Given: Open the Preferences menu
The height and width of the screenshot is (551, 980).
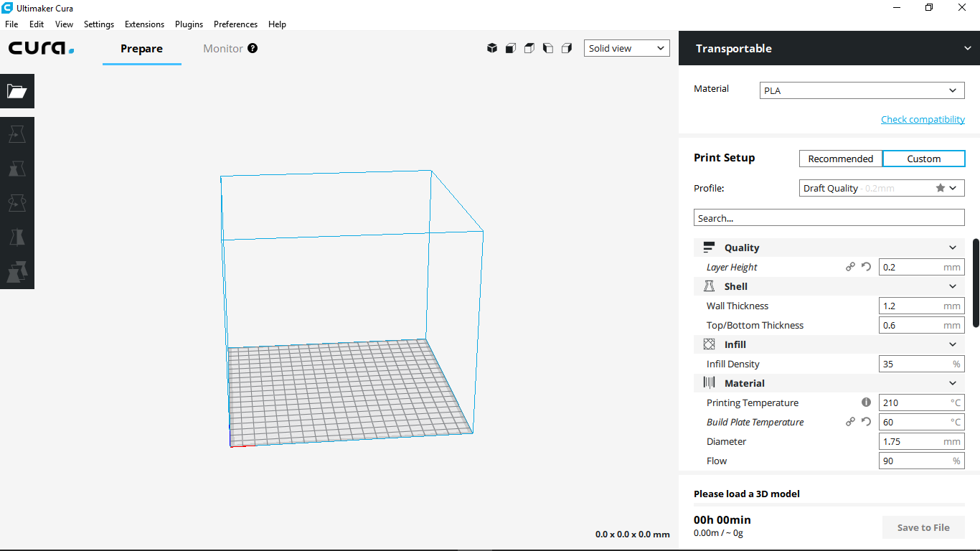Looking at the screenshot, I should click(x=235, y=24).
